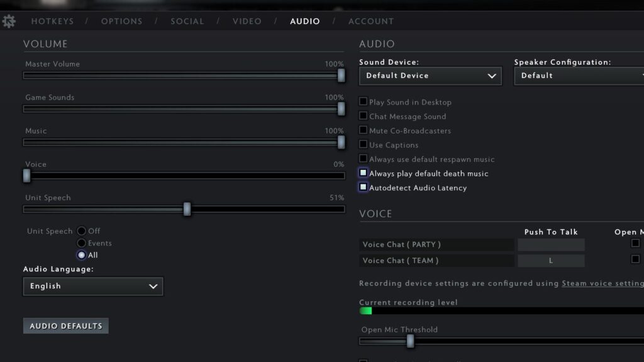
Task: Click the Open Mic Threshold slider handle
Action: click(410, 341)
